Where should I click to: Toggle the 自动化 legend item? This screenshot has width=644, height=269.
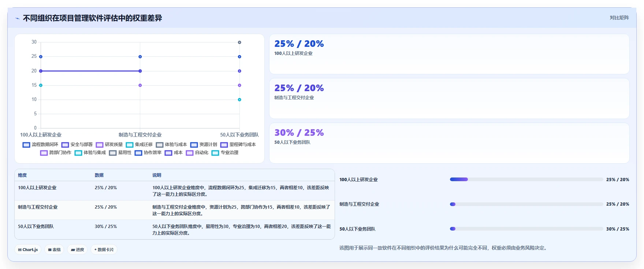click(197, 153)
